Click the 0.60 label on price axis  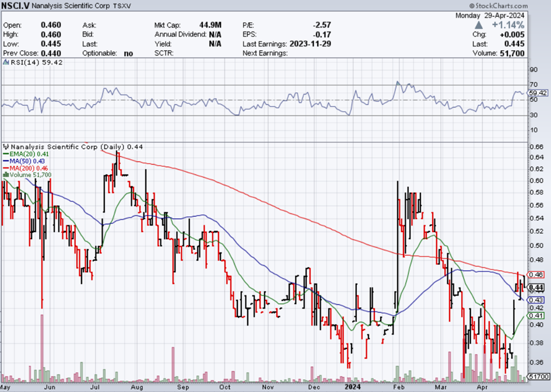(536, 181)
